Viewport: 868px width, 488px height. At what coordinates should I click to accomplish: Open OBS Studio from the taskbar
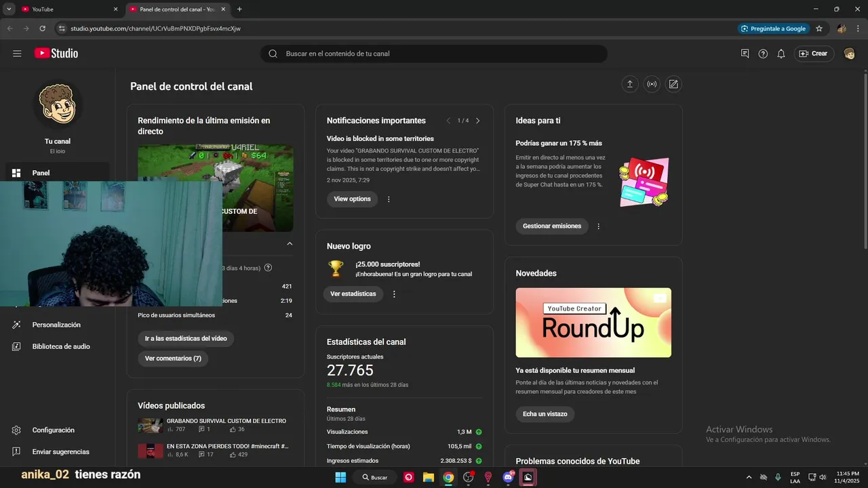coord(468,477)
